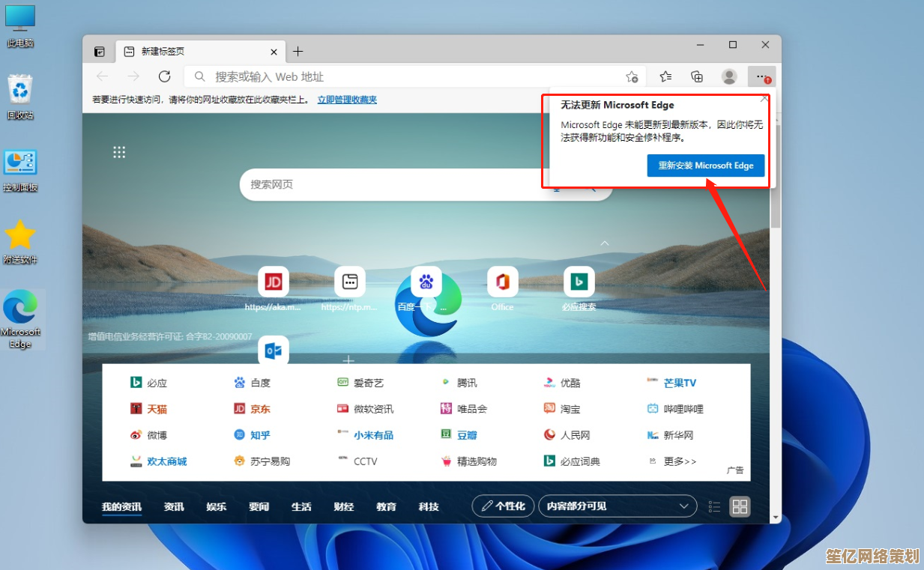This screenshot has height=570, width=924.
Task: Open the Outlook quick link tile
Action: 274,350
